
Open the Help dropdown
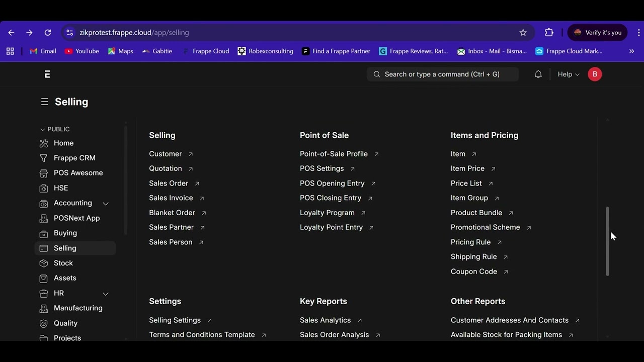click(x=569, y=74)
